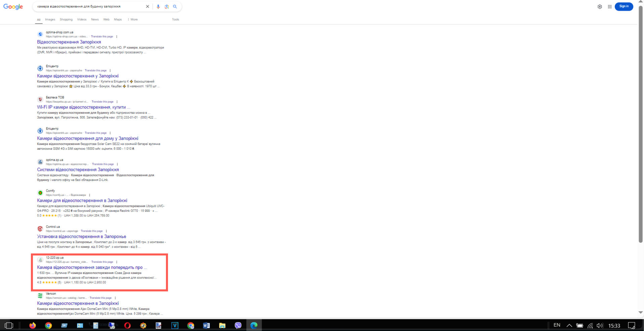Screen dimensions: 644x331
Task: Open the more menu for the Control.ua result
Action: 106,231
